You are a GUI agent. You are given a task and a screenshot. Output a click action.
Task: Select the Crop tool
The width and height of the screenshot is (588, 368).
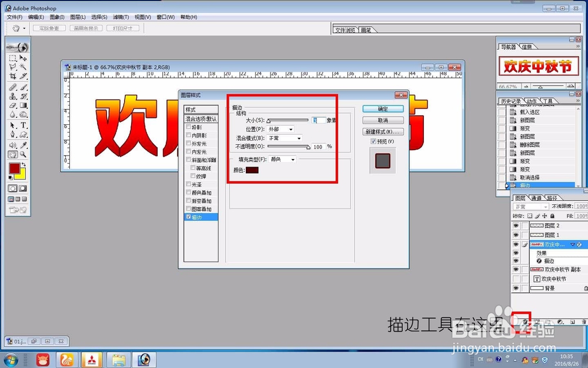click(x=12, y=75)
